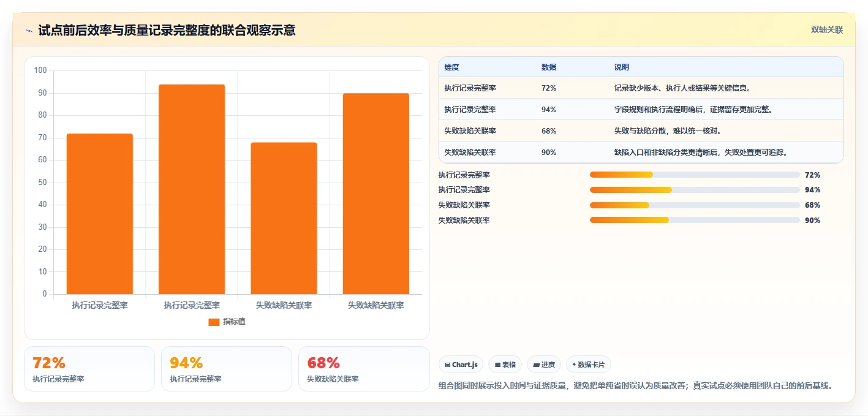
Task: Click the progress bar labeled 94%
Action: pos(695,190)
